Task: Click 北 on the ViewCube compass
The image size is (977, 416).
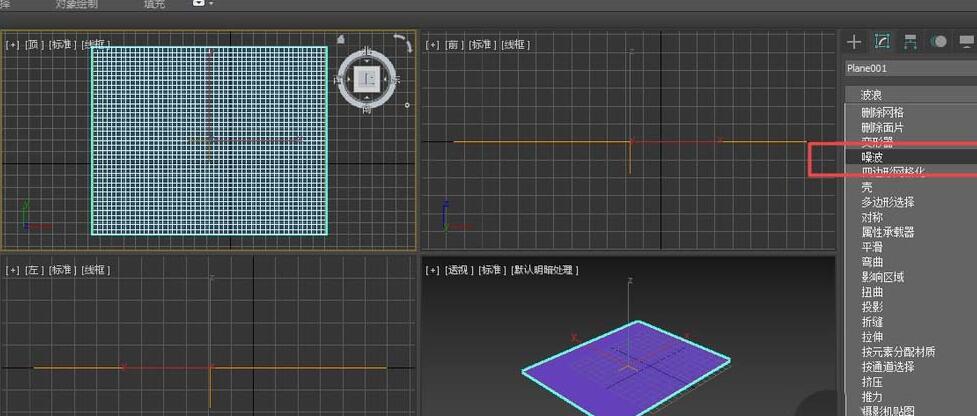Action: click(x=367, y=51)
